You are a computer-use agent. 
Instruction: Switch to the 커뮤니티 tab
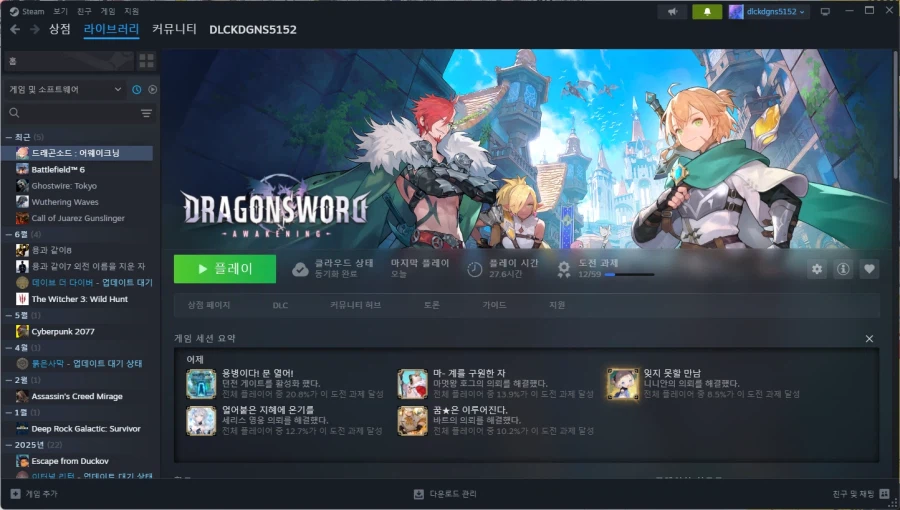(x=174, y=29)
